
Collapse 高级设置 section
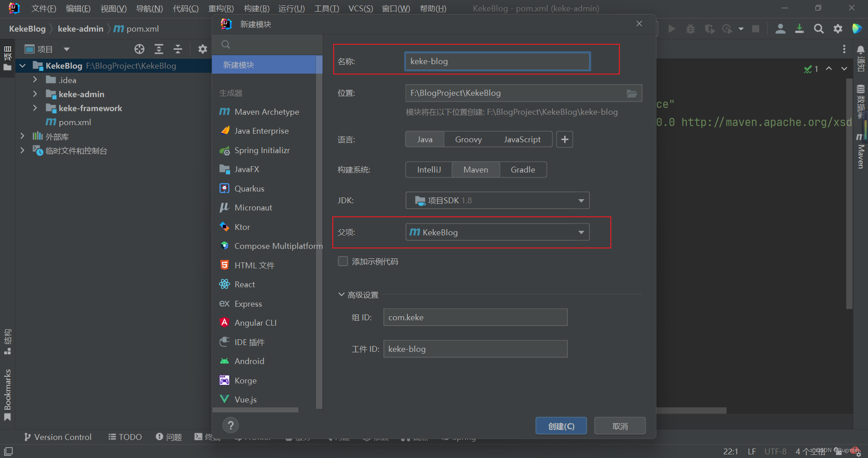pyautogui.click(x=341, y=294)
